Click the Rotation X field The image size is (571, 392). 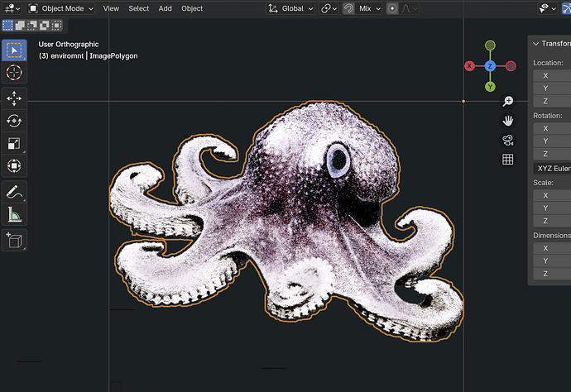[552, 128]
